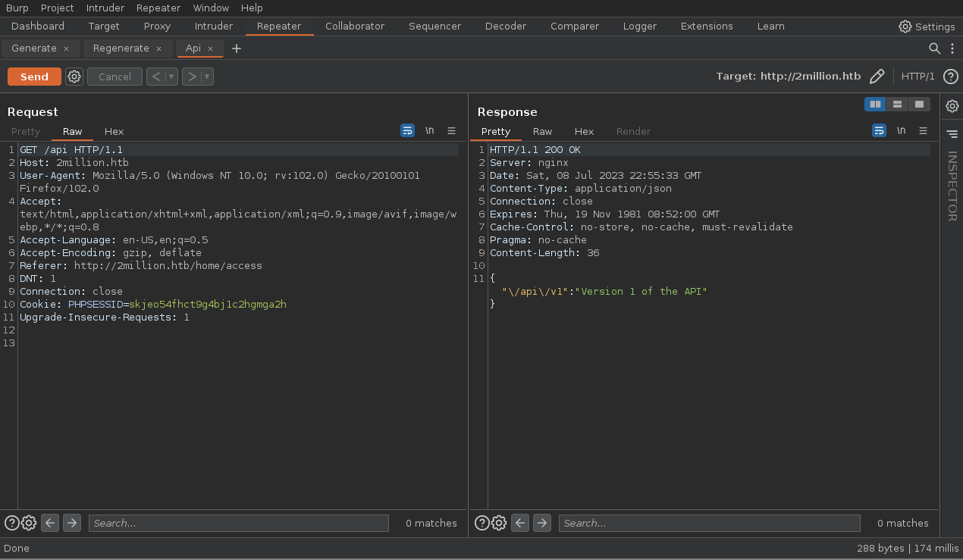Toggle word wrap in Request panel
This screenshot has width=963, height=560.
[x=407, y=131]
